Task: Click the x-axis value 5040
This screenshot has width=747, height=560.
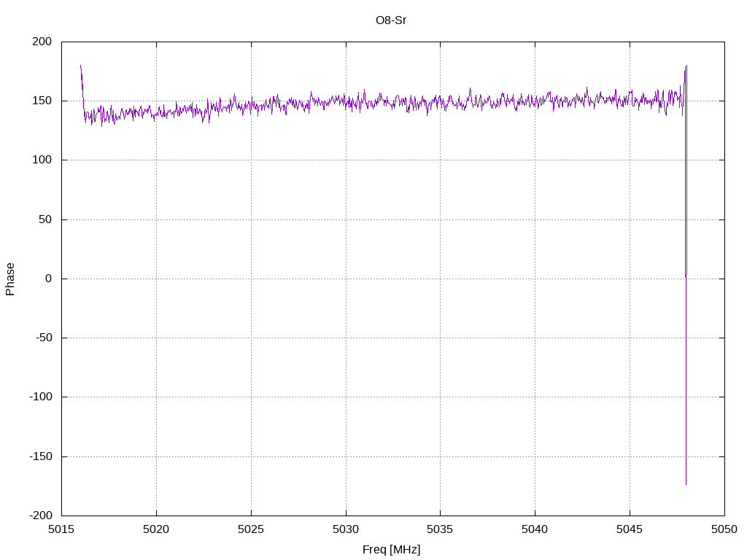Action: click(535, 529)
